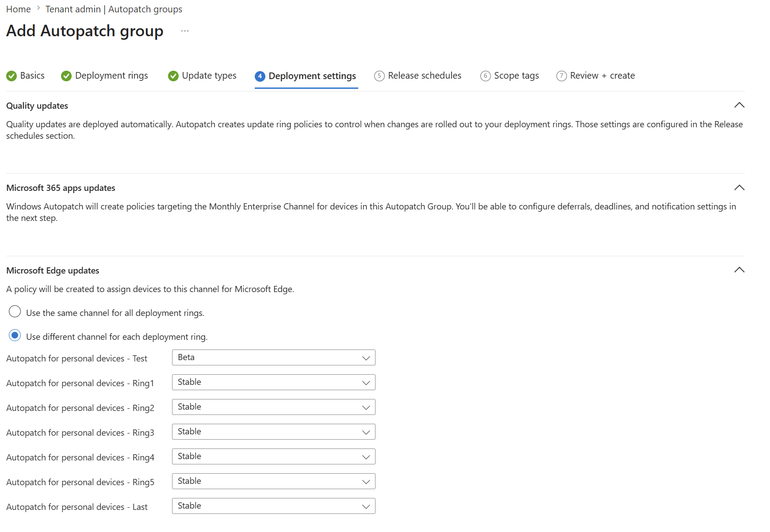Viewport: 770px width, 532px height.
Task: Select 'Use different channel for each deployment ring'
Action: [15, 335]
